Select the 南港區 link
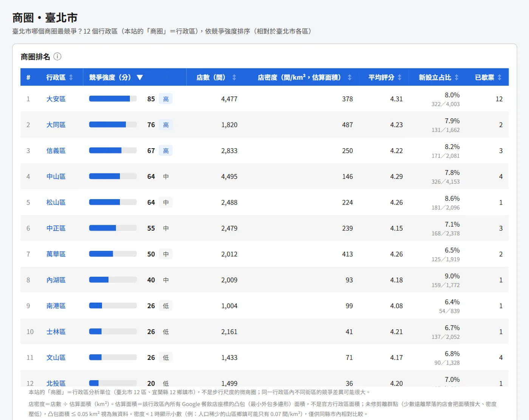 (x=56, y=306)
